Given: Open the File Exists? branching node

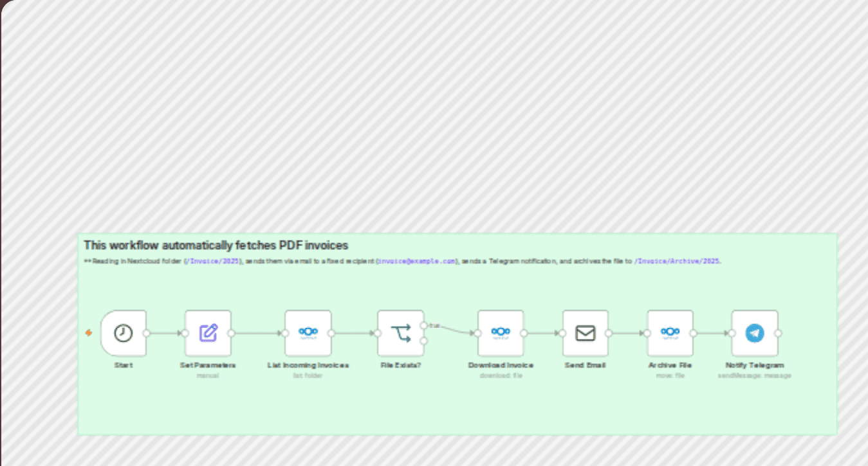Looking at the screenshot, I should pos(401,333).
